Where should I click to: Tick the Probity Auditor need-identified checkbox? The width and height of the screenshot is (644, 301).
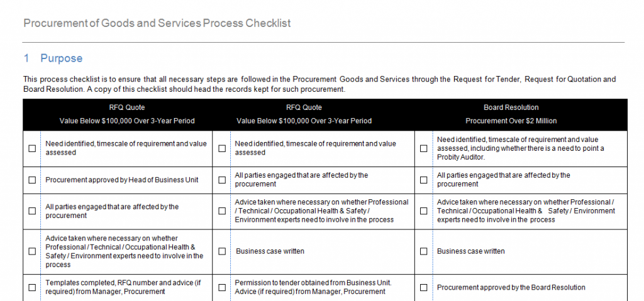coord(424,148)
